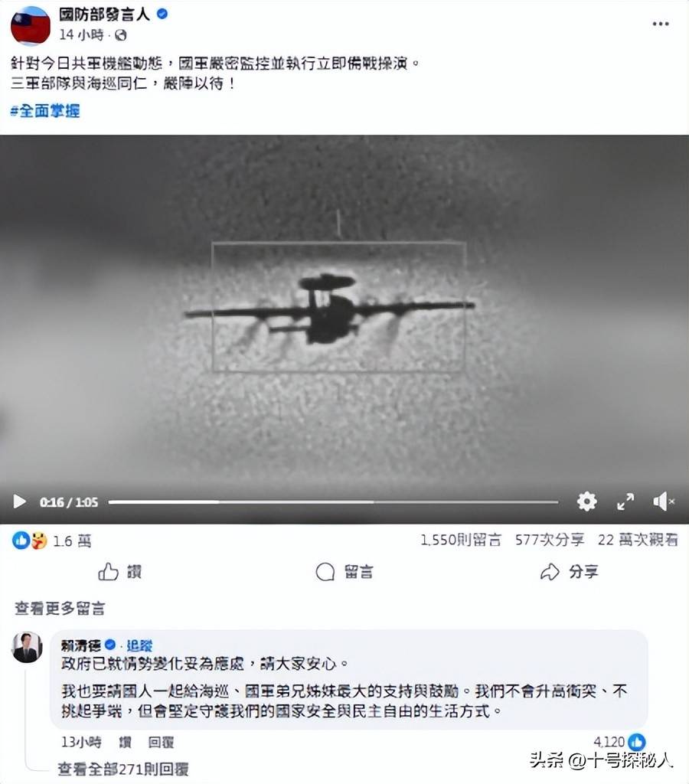Seek on the video progress bar
The height and width of the screenshot is (784, 689).
pos(333,501)
